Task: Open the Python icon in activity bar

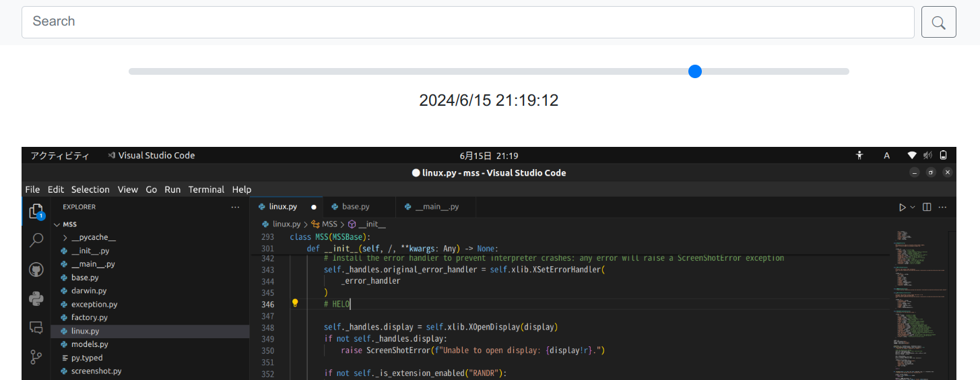Action: click(x=36, y=298)
